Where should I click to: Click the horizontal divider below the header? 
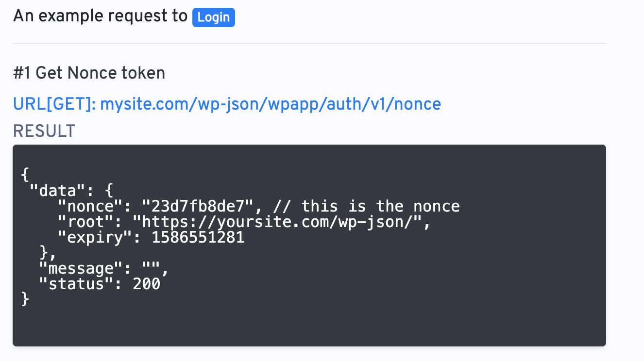coord(309,43)
